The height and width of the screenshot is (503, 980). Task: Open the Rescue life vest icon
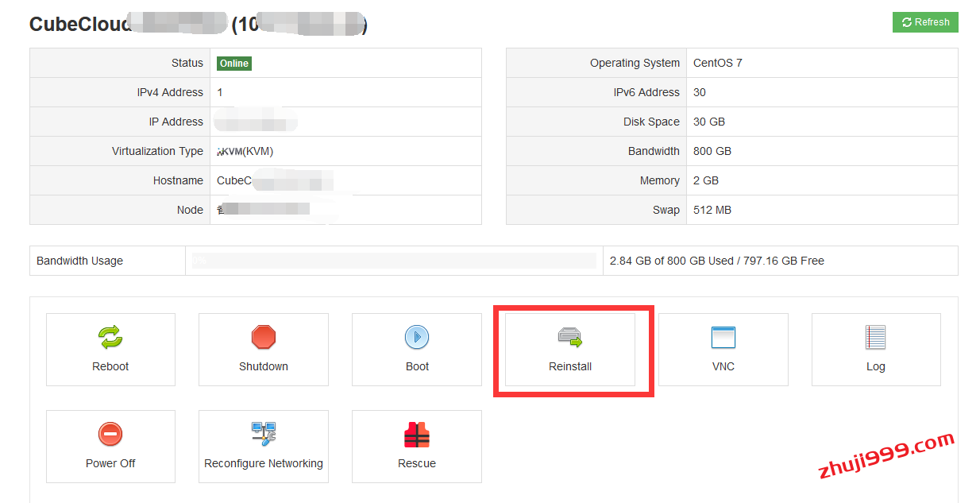(417, 435)
